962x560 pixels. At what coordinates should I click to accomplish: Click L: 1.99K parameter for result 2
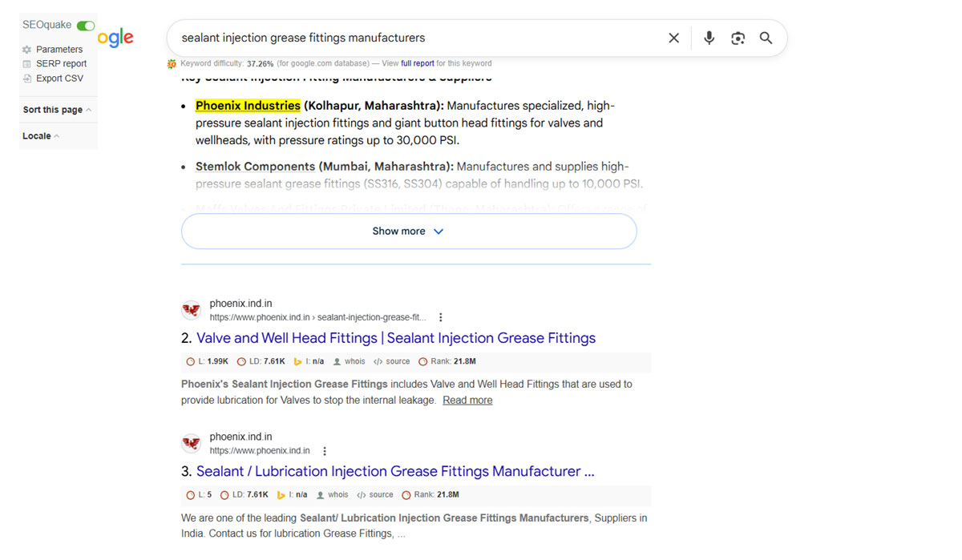click(207, 361)
